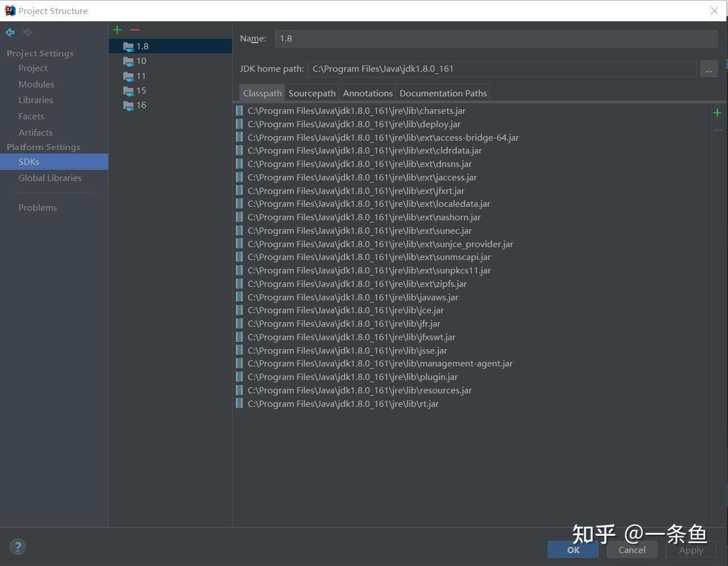728x566 pixels.
Task: Select SDK version 16 in the list
Action: coord(141,105)
